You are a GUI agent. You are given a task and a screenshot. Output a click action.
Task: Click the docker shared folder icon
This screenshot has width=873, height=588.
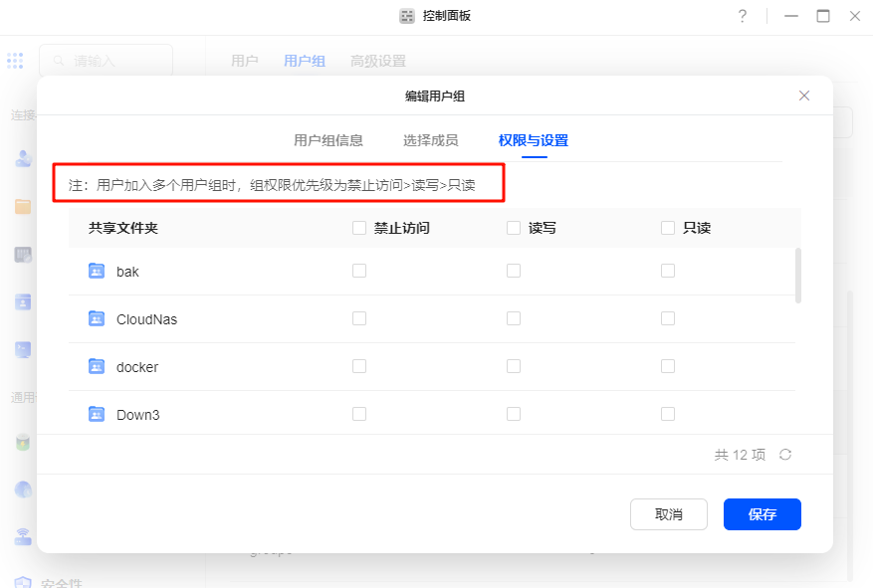pos(97,367)
